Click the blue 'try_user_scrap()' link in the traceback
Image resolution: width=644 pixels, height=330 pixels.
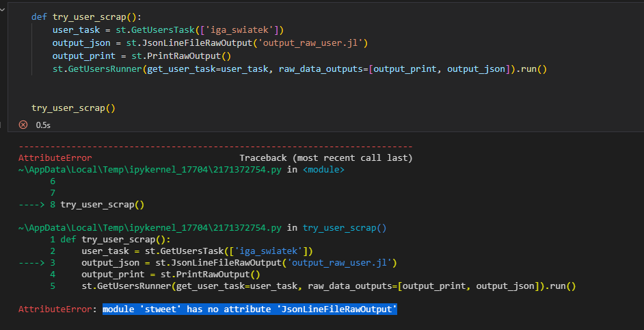click(345, 227)
